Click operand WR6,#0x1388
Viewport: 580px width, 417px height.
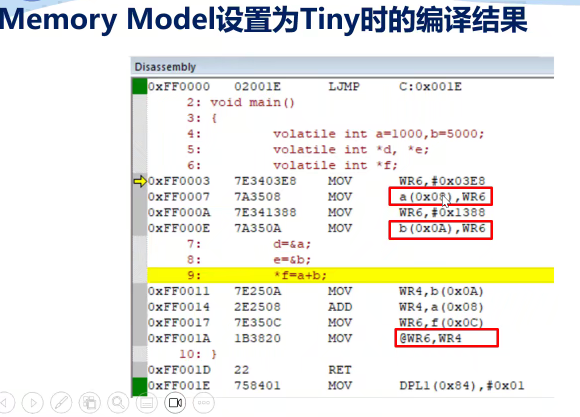[x=442, y=212]
